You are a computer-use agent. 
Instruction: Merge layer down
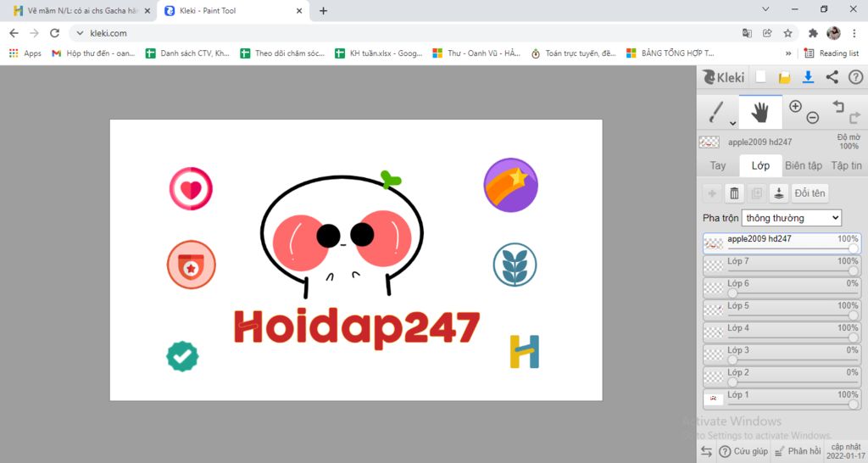[778, 193]
